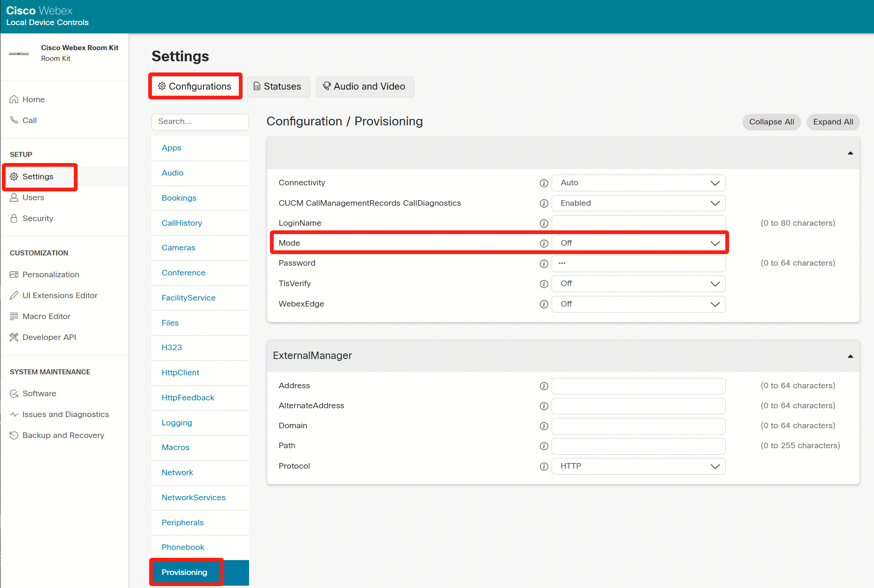This screenshot has height=588, width=874.
Task: Click the Expand All button
Action: click(x=833, y=122)
